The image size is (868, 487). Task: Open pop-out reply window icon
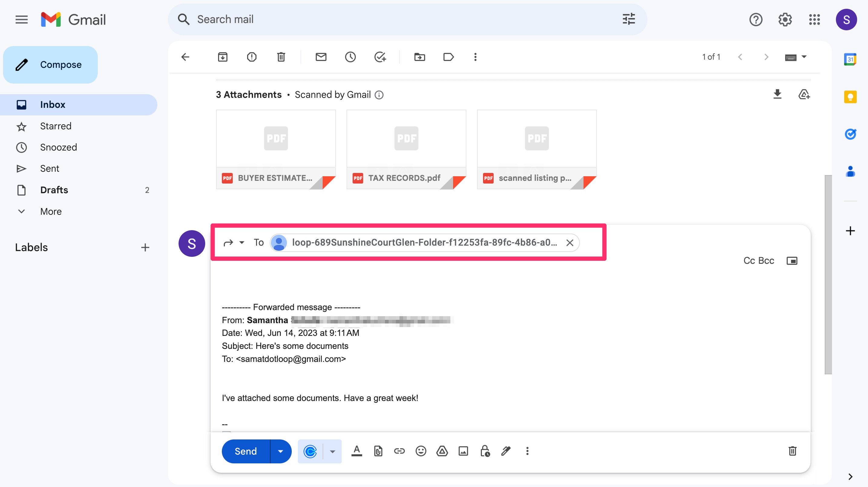pyautogui.click(x=792, y=261)
